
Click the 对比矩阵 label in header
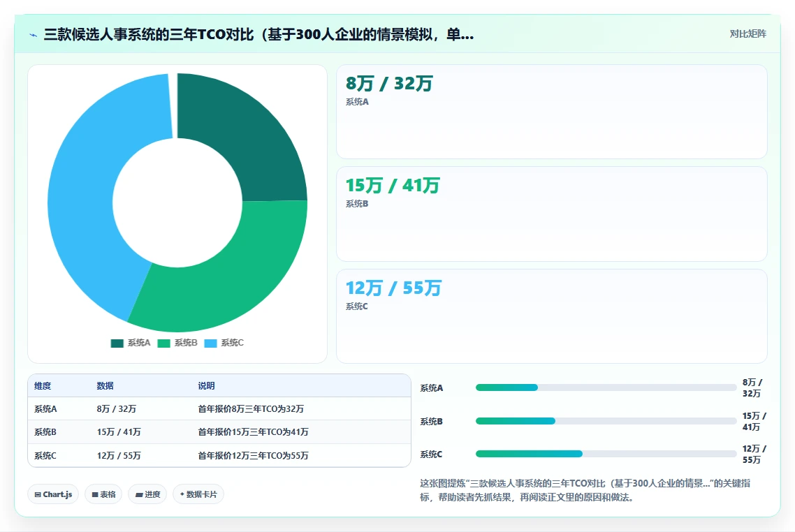[x=748, y=34]
